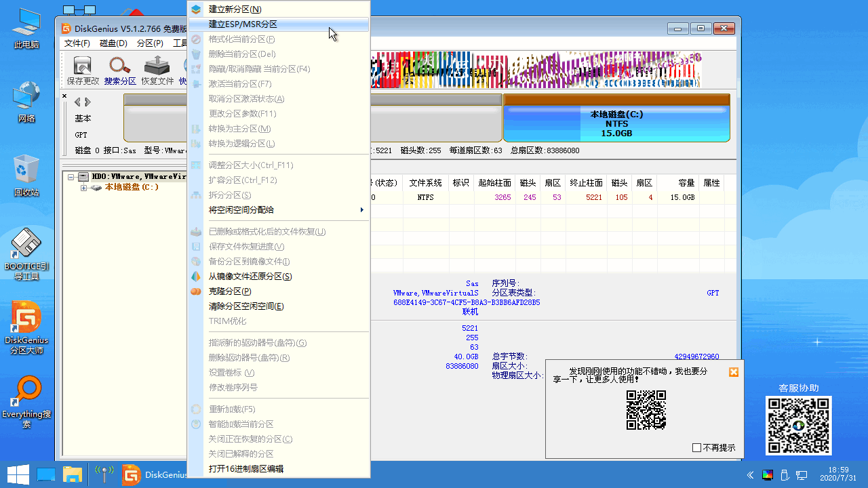The height and width of the screenshot is (488, 868).
Task: Click the USB device tray icon
Action: click(x=785, y=474)
